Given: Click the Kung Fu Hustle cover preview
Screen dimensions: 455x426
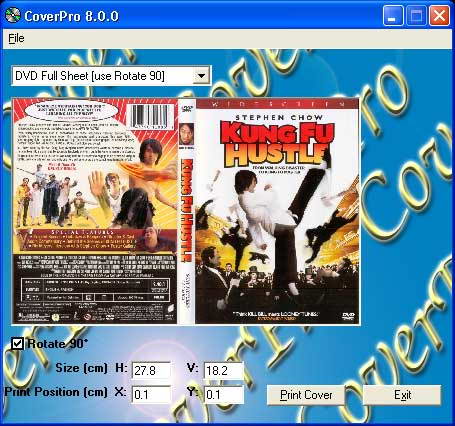Looking at the screenshot, I should [x=186, y=211].
